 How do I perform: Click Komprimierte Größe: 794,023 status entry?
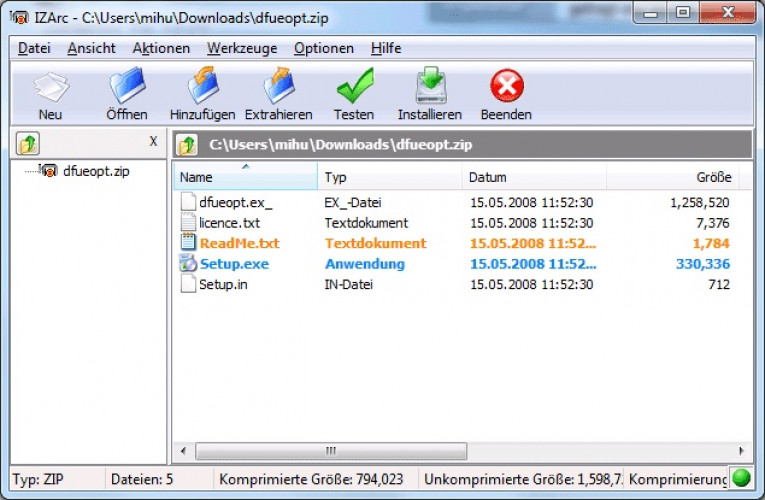pos(311,479)
